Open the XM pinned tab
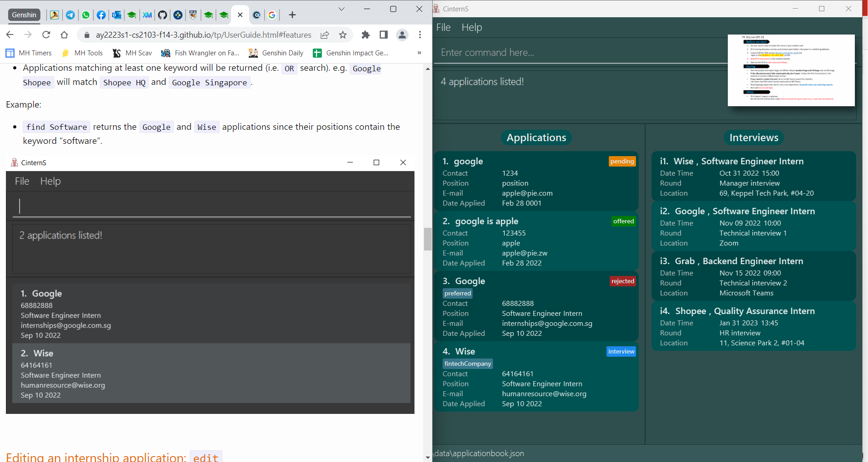 147,15
